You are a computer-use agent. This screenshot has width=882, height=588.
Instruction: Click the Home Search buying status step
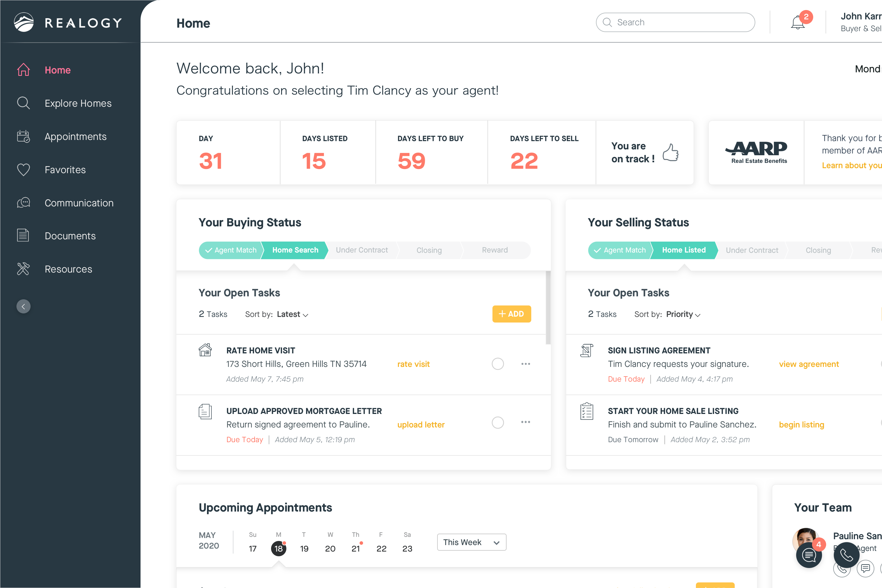[295, 250]
